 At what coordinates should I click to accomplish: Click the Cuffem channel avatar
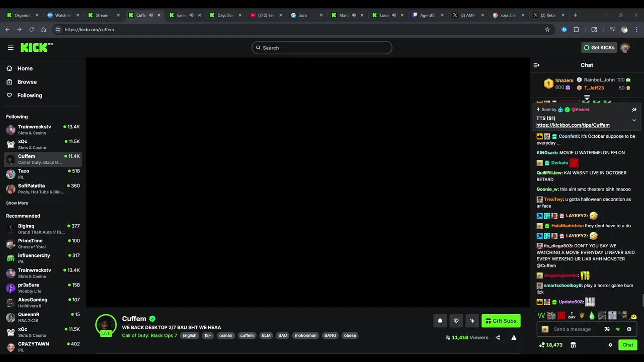106,325
